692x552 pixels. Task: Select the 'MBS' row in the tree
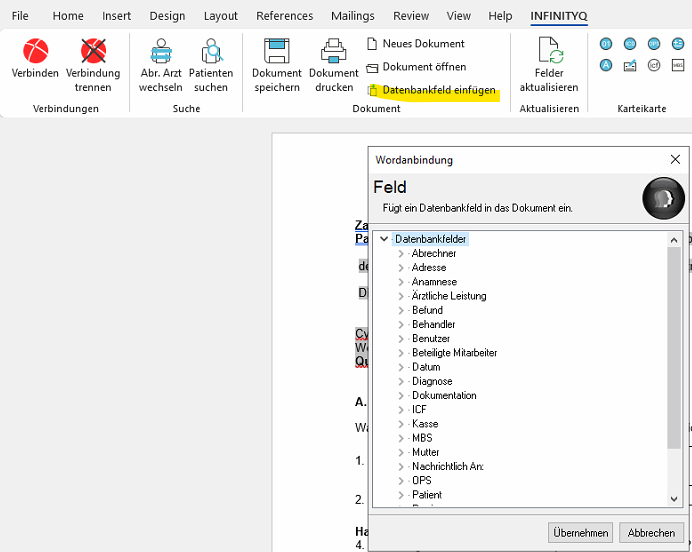pyautogui.click(x=422, y=438)
